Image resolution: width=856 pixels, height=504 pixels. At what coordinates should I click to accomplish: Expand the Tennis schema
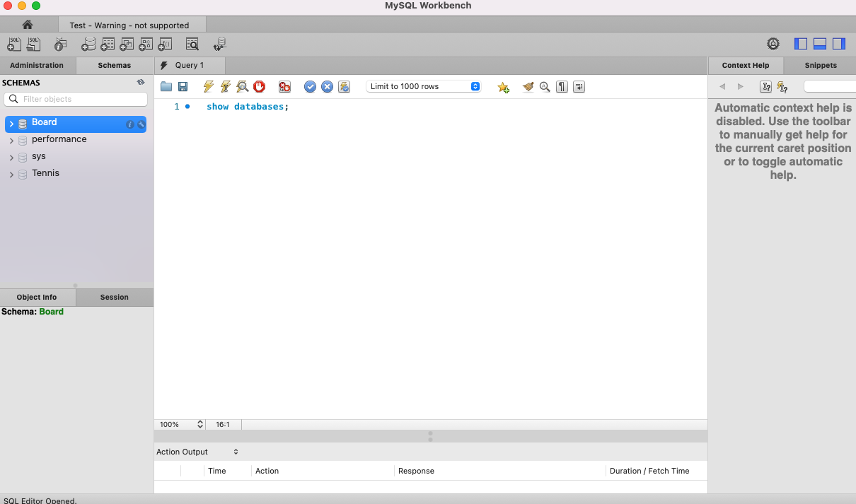click(11, 175)
